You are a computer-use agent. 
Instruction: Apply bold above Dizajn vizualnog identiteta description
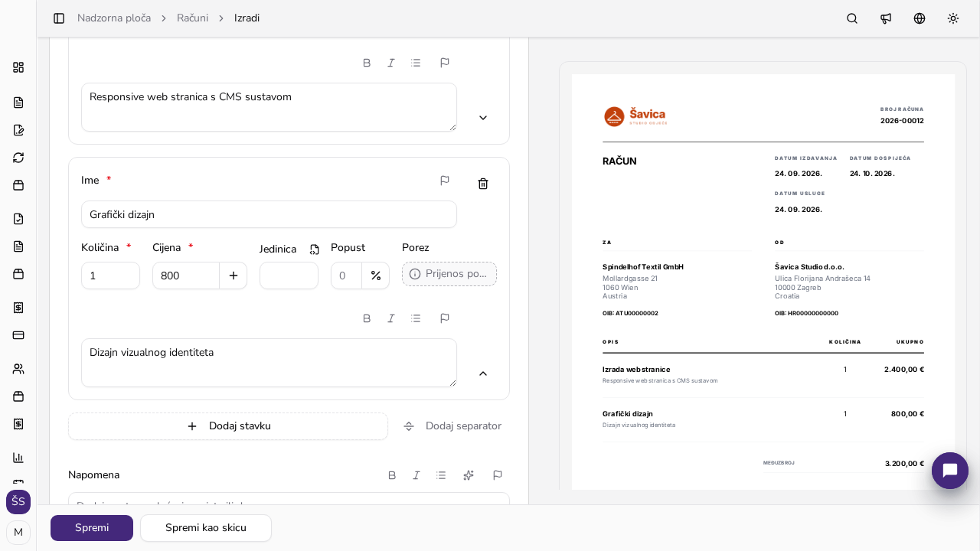point(367,318)
